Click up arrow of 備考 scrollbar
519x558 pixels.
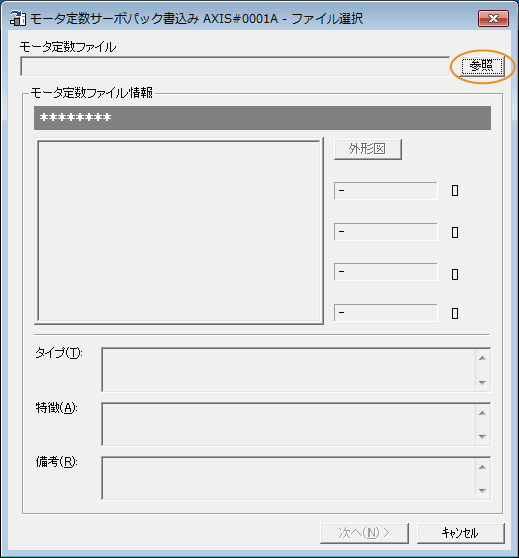click(x=482, y=467)
